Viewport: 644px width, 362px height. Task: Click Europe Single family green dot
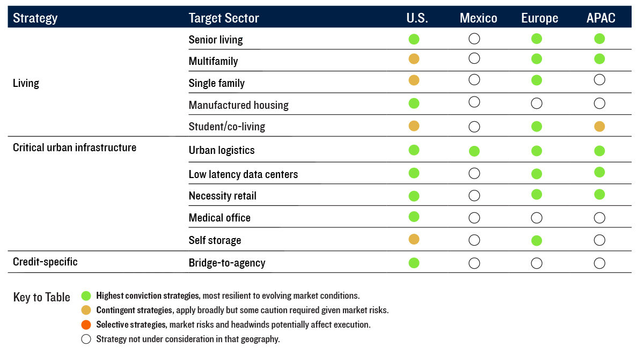pos(537,80)
